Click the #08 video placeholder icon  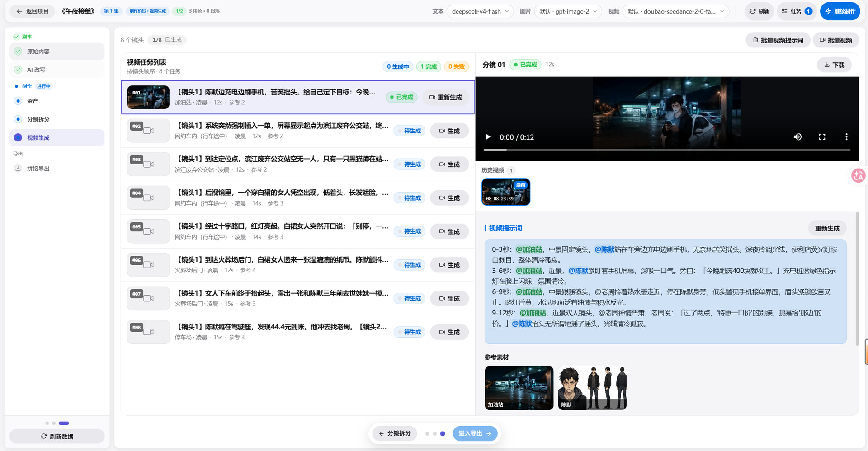148,332
